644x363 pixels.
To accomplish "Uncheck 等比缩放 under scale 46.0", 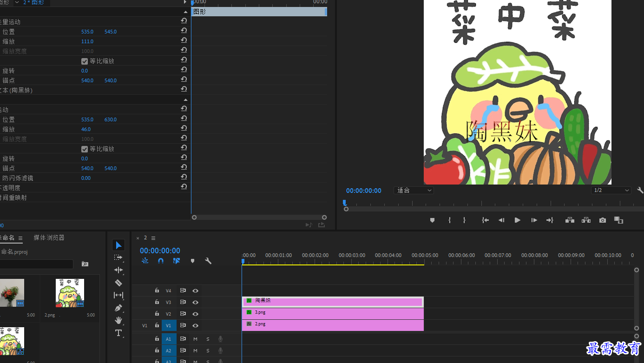I will [x=85, y=149].
